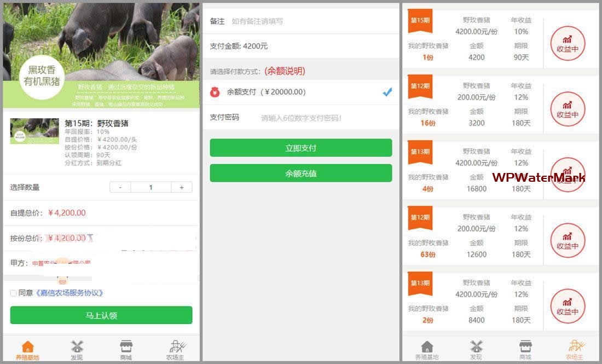Decrease quantity with the minus button
Image resolution: width=602 pixels, height=364 pixels.
[x=120, y=187]
